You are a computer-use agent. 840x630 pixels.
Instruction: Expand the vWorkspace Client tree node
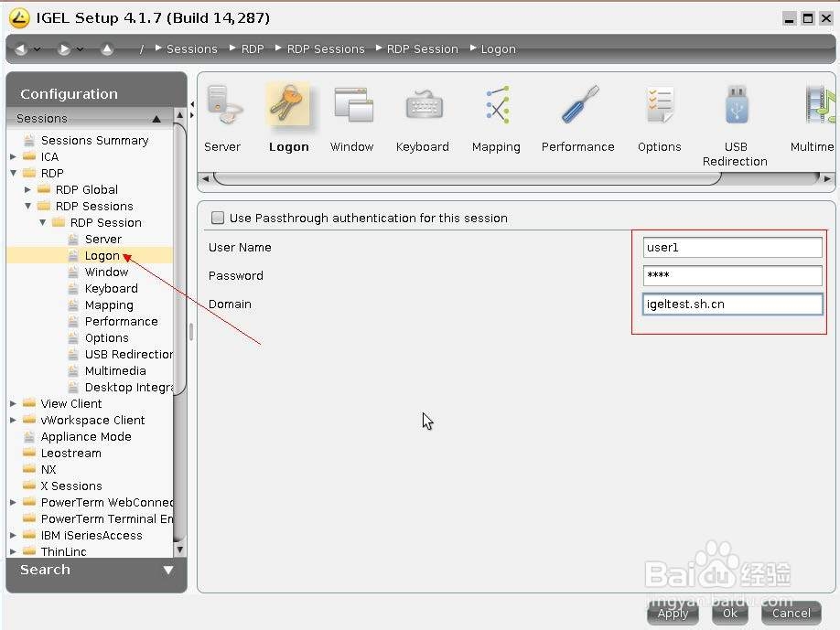(14, 421)
